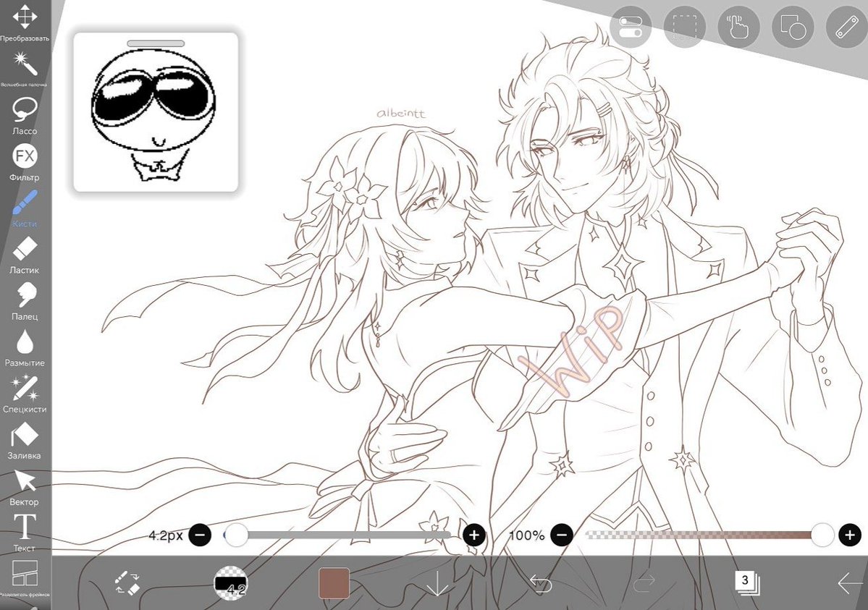
Task: Select the Text (Текст) tool
Action: [x=25, y=533]
